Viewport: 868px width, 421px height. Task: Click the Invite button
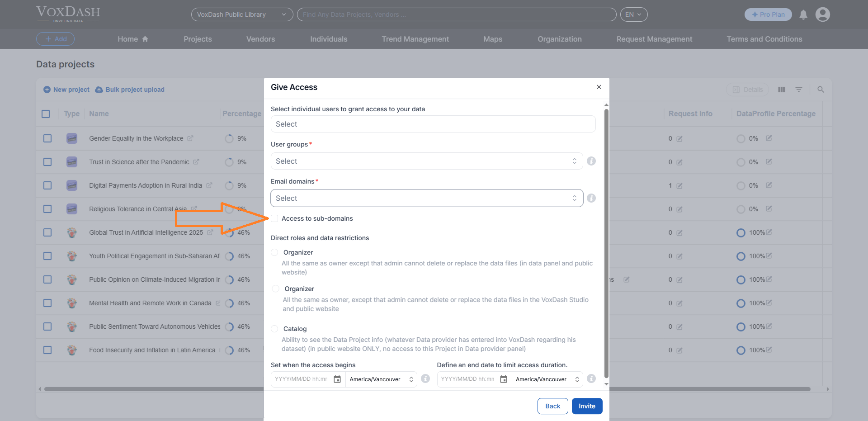tap(587, 406)
